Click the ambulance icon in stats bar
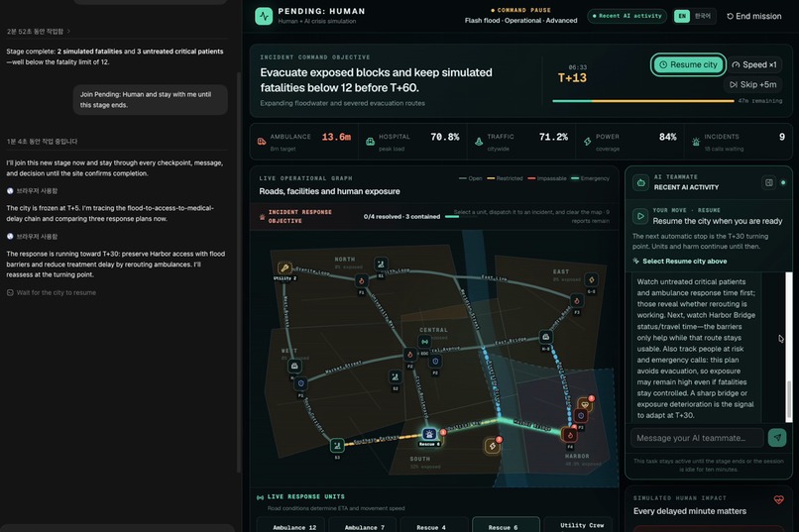 click(262, 142)
